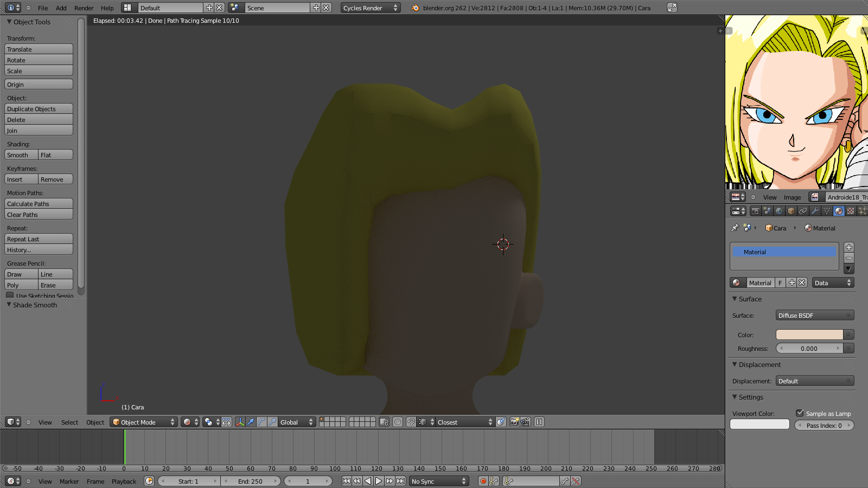Jump to the end frame
Viewport: 868px width, 488px height.
tap(400, 481)
